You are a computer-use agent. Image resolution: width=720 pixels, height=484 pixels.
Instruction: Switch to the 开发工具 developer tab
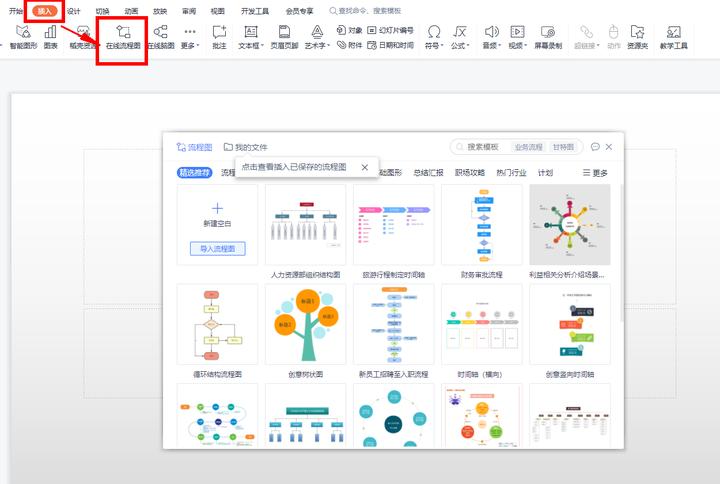[255, 11]
